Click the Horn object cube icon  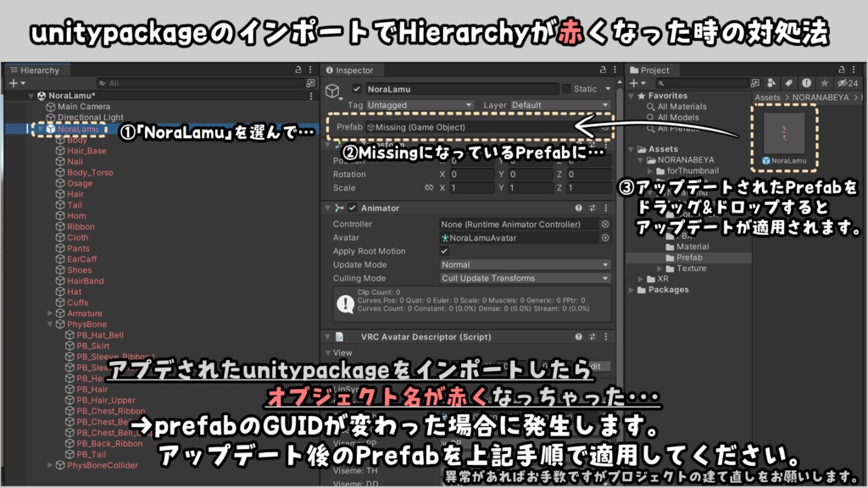point(60,216)
